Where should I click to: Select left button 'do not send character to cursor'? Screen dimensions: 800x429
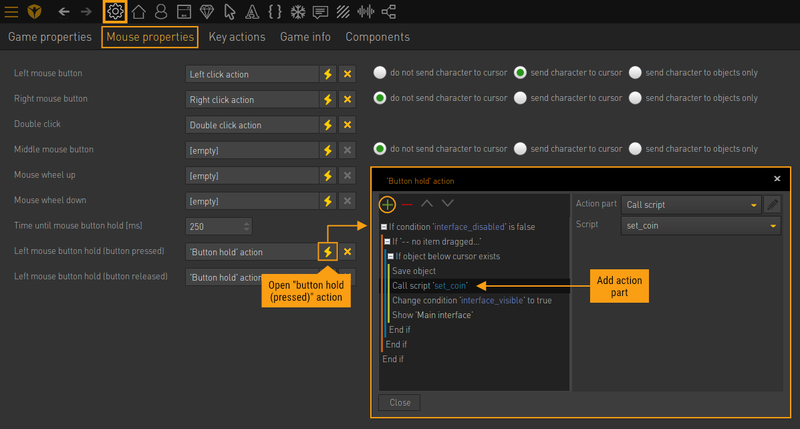(x=380, y=72)
